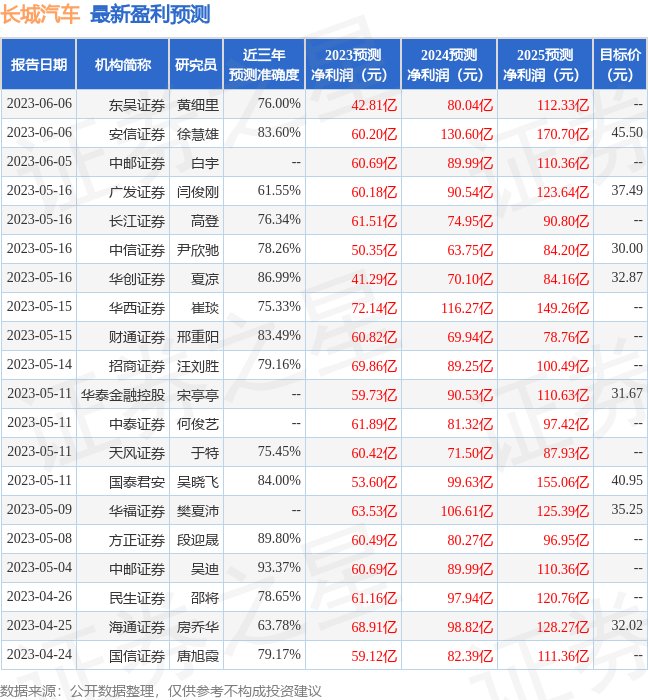The height and width of the screenshot is (700, 648).
Task: Click 华泰金融控股 institution cell
Action: click(123, 396)
